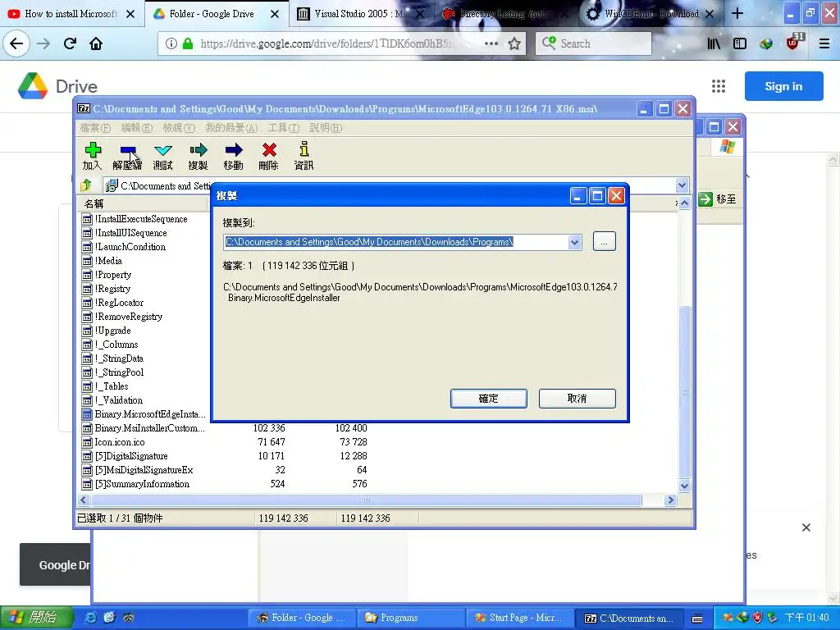Click the Firefox home button
Viewport: 840px width, 630px height.
pos(96,43)
